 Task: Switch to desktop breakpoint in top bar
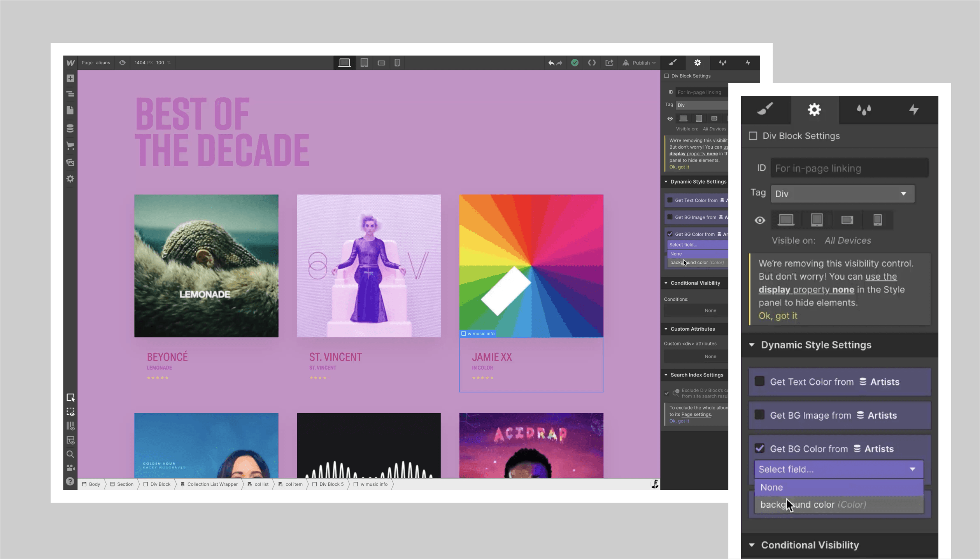(344, 63)
